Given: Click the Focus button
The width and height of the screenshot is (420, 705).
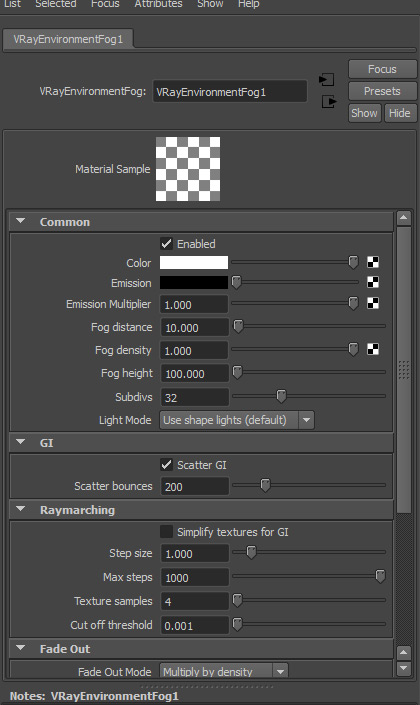Looking at the screenshot, I should [382, 69].
